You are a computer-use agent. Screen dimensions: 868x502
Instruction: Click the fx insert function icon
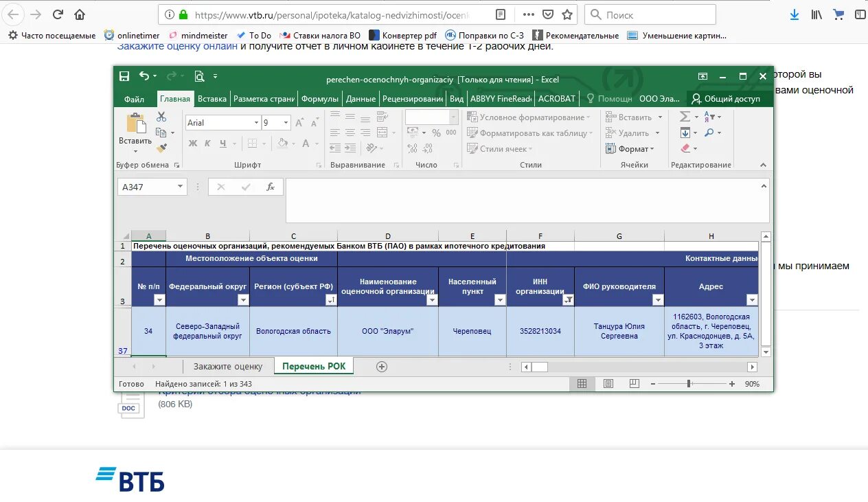tap(271, 187)
